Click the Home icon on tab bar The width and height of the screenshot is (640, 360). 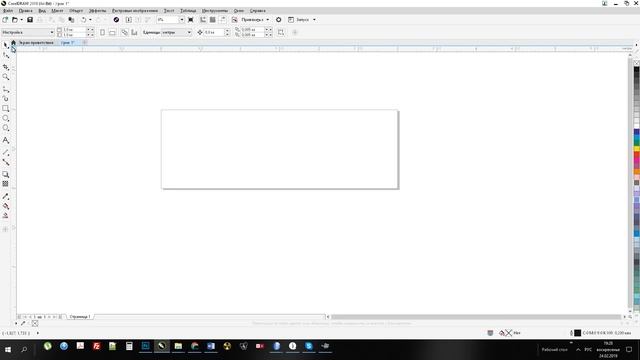click(13, 42)
